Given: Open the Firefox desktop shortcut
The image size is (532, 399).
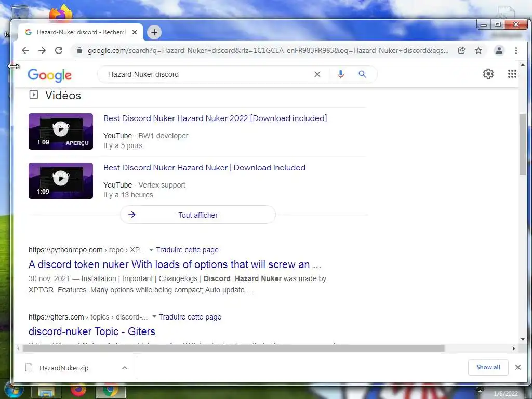Looking at the screenshot, I should tap(61, 13).
